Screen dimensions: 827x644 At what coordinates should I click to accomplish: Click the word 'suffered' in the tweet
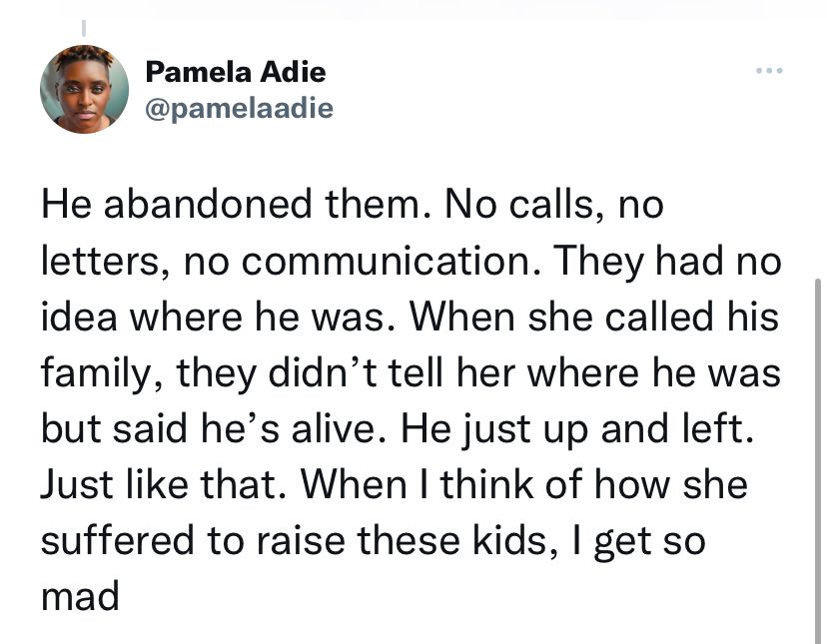(x=118, y=540)
